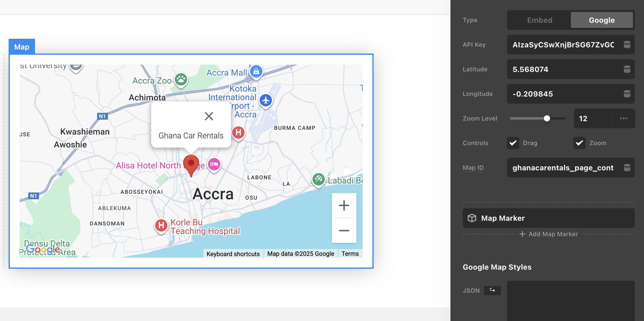Click the Map ID label link

(x=473, y=168)
